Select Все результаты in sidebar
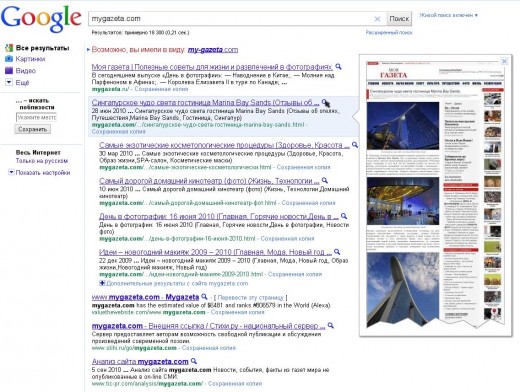Screen dimensions: 520x392 42,48
